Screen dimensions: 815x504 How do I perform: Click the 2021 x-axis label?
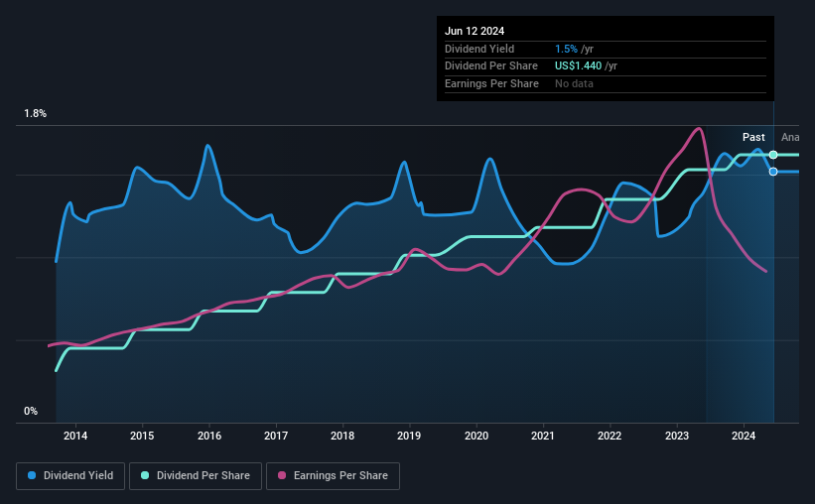(543, 436)
